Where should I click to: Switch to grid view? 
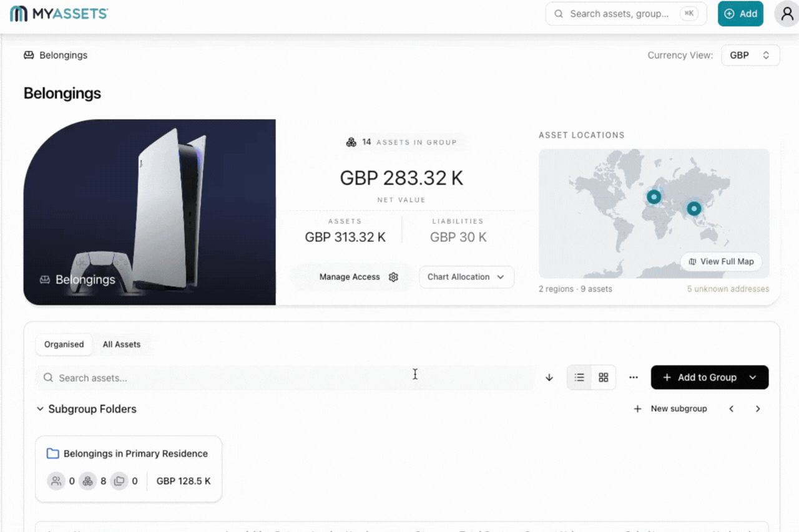(604, 377)
